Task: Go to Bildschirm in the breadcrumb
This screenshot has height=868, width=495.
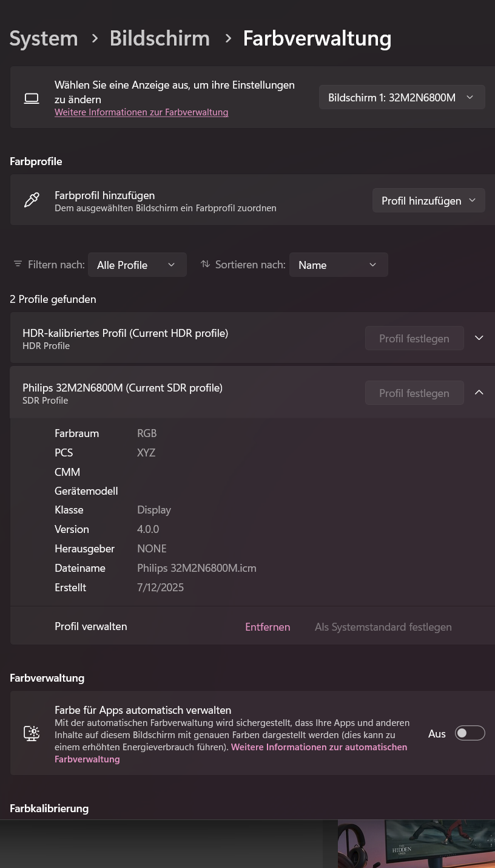Action: click(160, 38)
